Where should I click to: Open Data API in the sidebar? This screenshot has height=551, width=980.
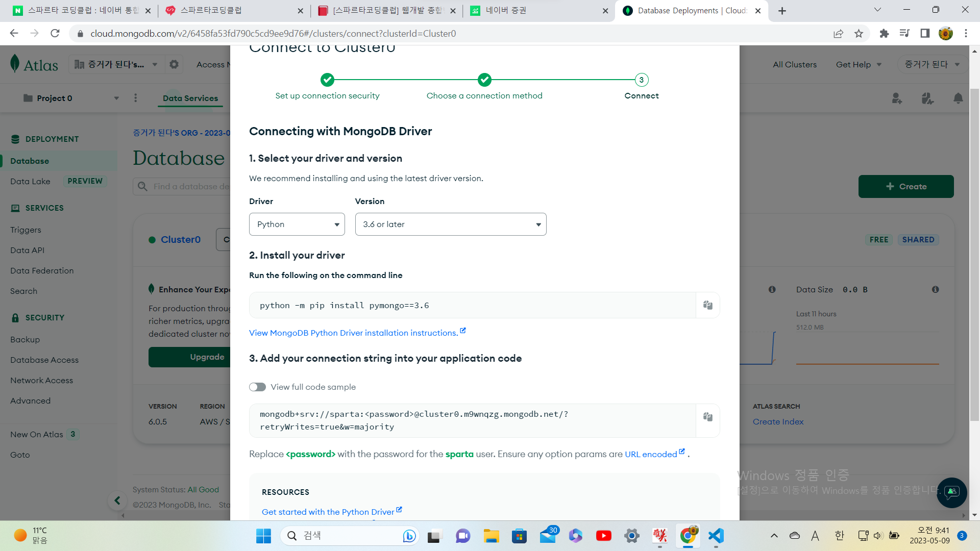(x=27, y=251)
